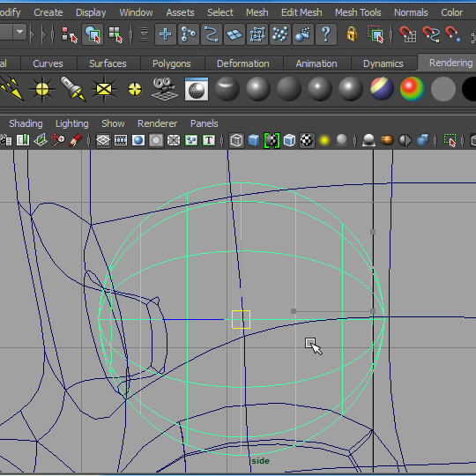Enable snap to grids magnet

(407, 34)
